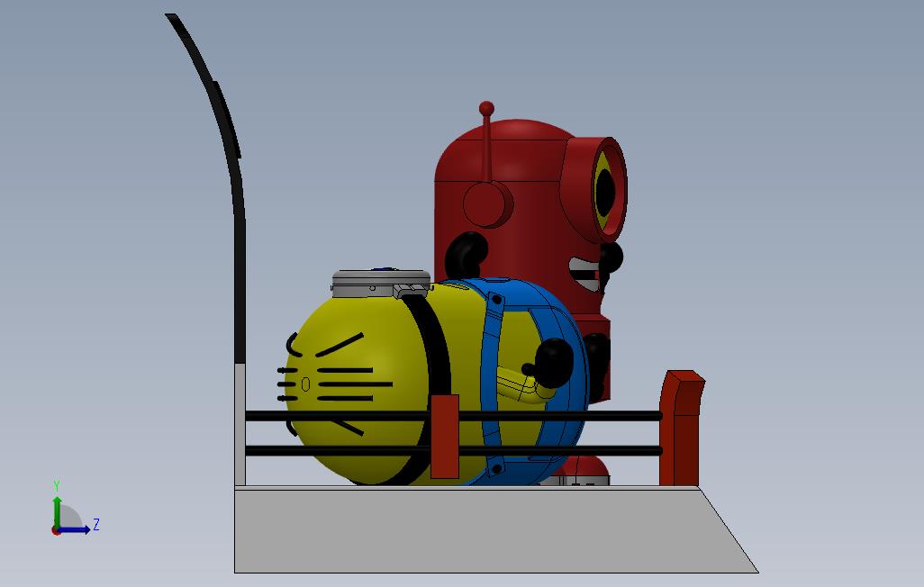The width and height of the screenshot is (924, 587).
Task: Select the slanted eyebrow line on yellow minion
Action: (x=340, y=345)
